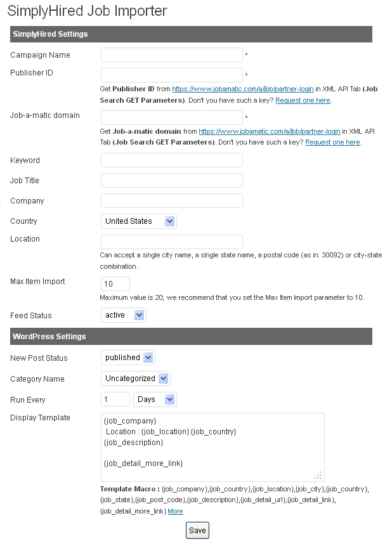
Task: Expand the Feed Status dropdown
Action: coord(124,315)
